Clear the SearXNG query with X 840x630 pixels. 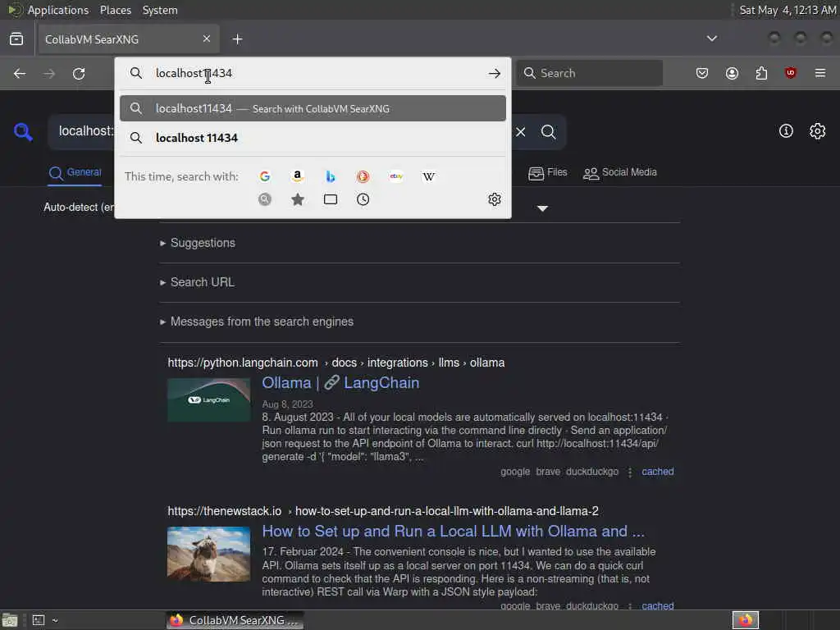521,132
